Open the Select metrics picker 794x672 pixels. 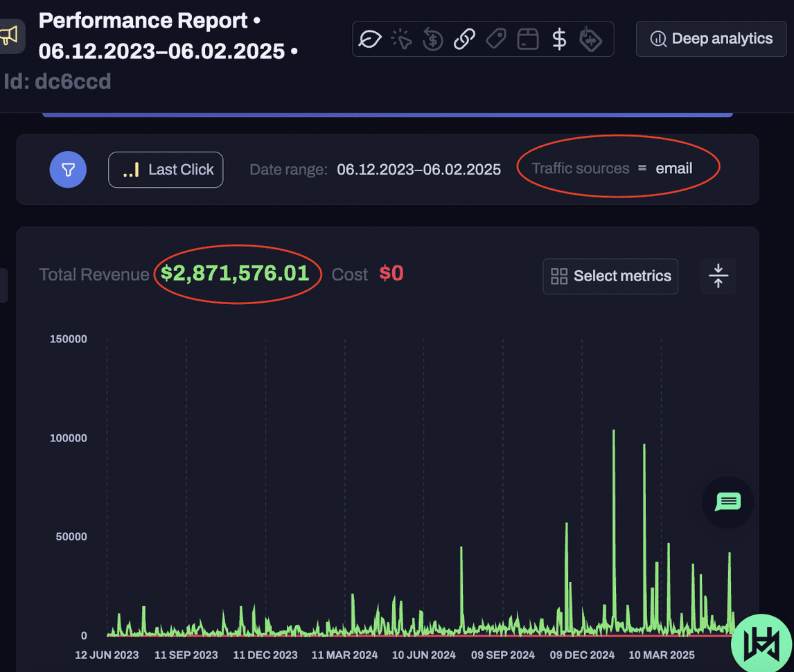610,276
